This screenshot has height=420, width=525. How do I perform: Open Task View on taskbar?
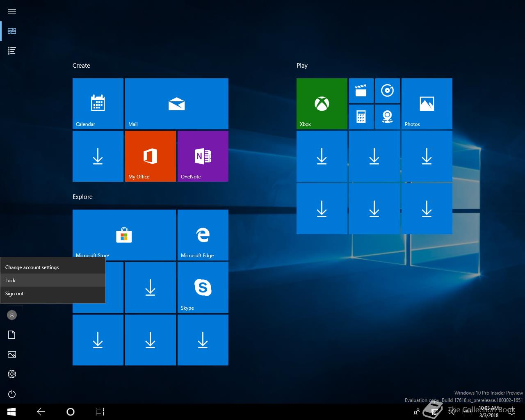100,412
